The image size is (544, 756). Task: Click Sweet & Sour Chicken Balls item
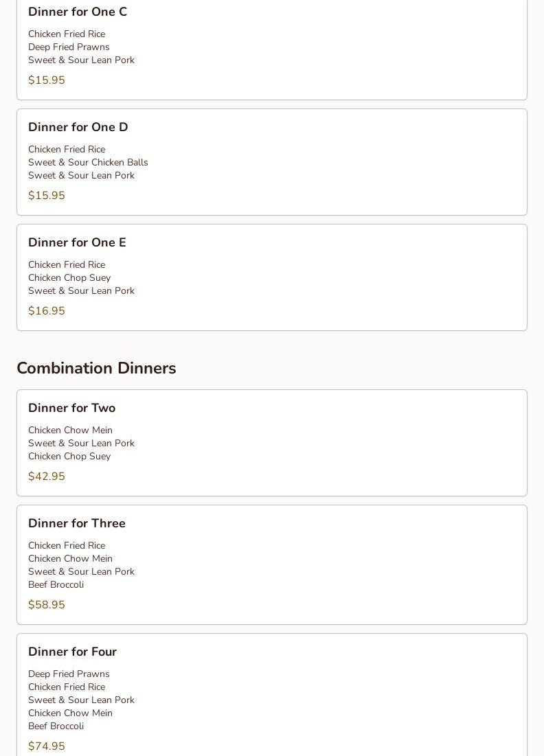tap(88, 163)
